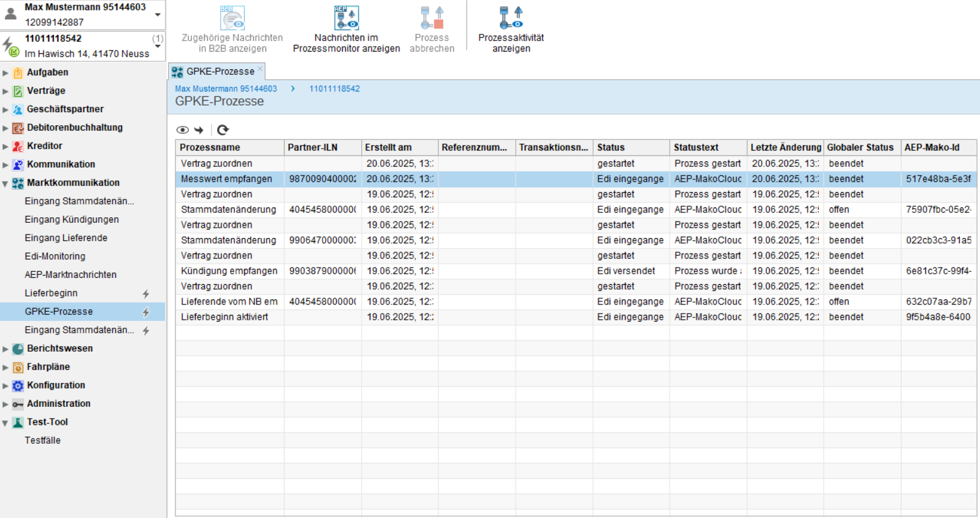Click the Prozess abbrechen toolbar icon
This screenshot has height=518, width=980.
coord(432,18)
